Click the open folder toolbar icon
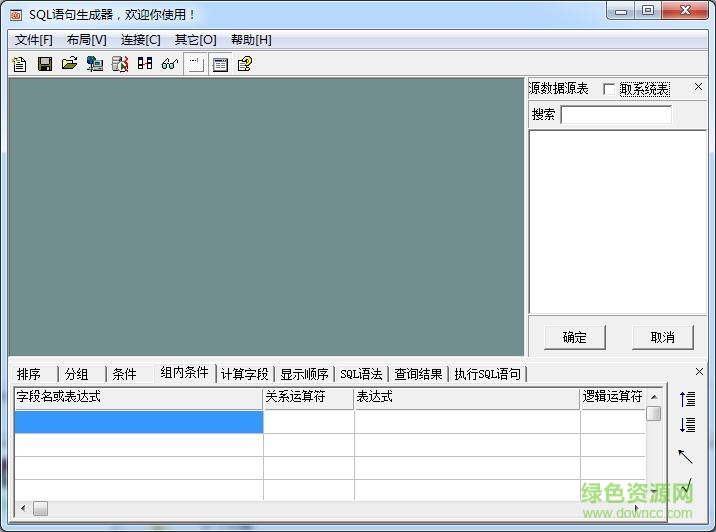The height and width of the screenshot is (532, 716). [x=69, y=64]
